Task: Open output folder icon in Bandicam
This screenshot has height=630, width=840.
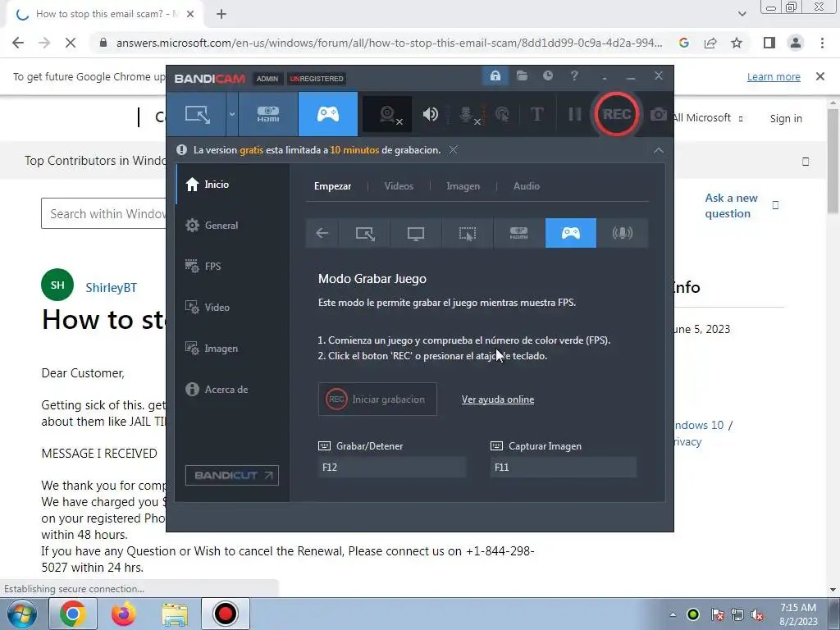Action: (x=522, y=76)
